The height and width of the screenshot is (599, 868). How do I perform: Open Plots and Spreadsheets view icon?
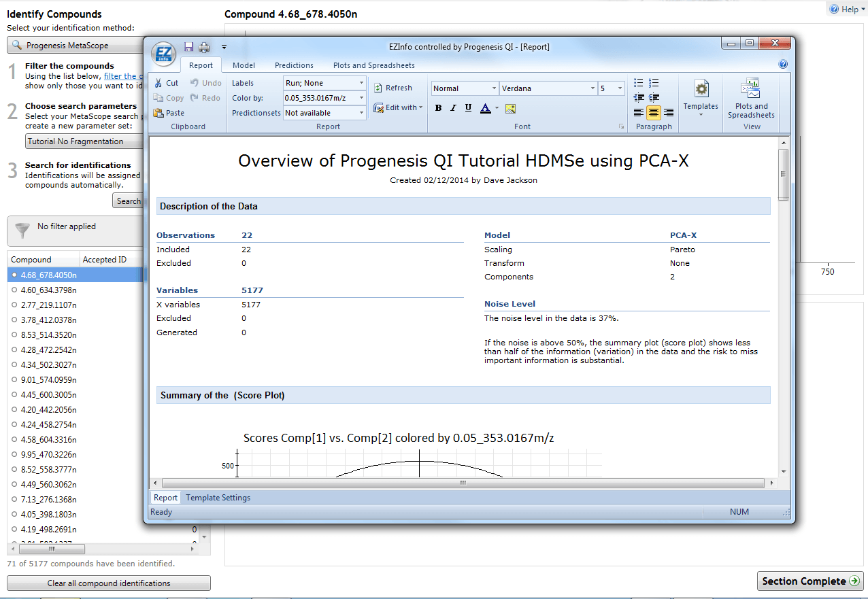751,88
